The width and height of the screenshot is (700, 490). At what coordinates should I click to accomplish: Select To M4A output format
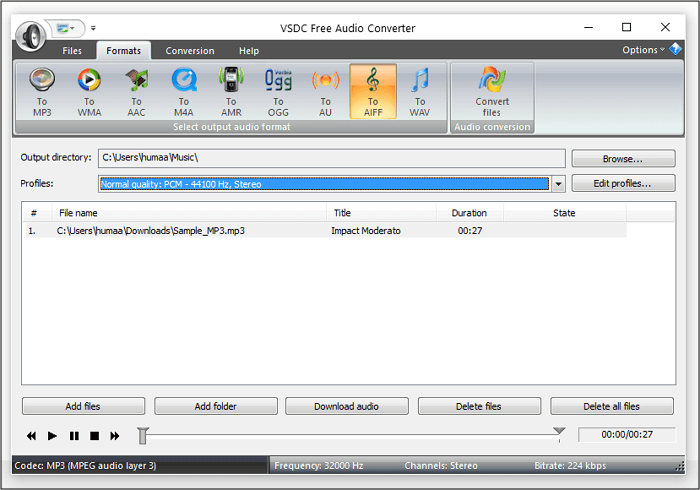point(183,91)
